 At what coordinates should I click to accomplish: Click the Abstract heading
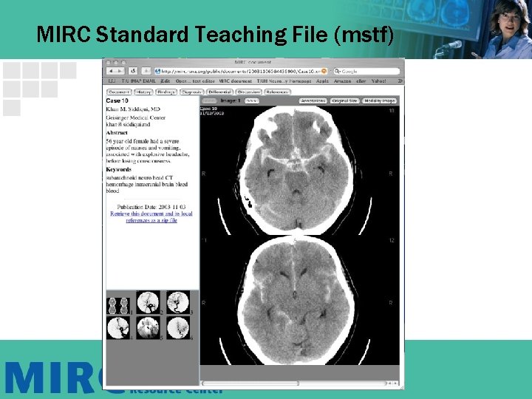coord(117,133)
